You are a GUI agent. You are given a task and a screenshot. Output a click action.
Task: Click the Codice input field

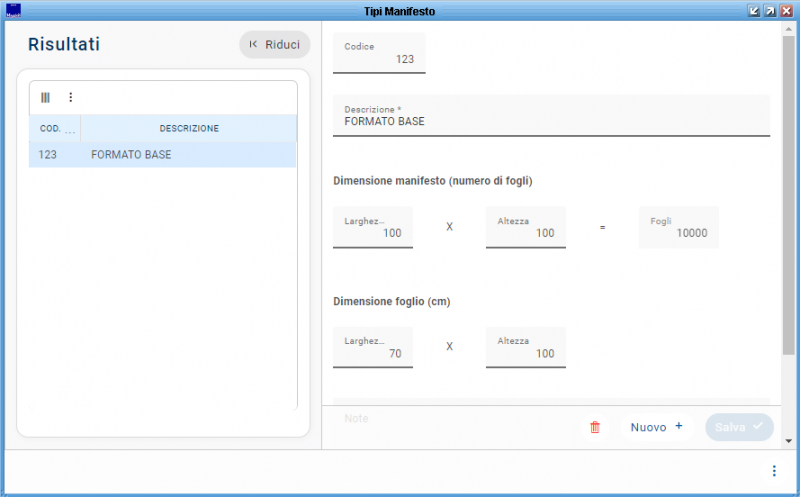(x=379, y=54)
